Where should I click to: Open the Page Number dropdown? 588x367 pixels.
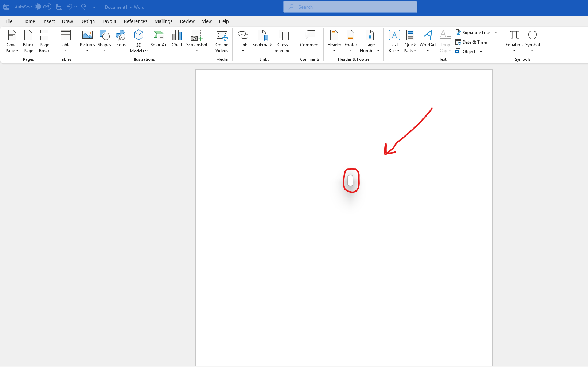coord(370,41)
